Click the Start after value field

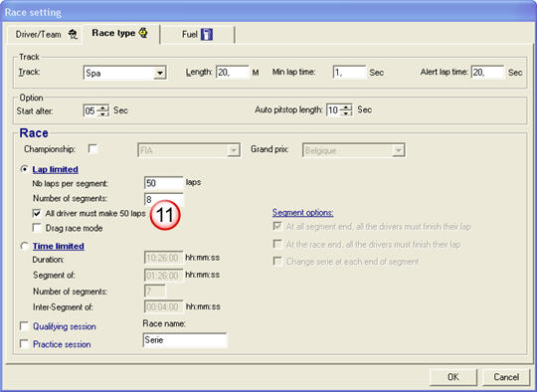[90, 110]
